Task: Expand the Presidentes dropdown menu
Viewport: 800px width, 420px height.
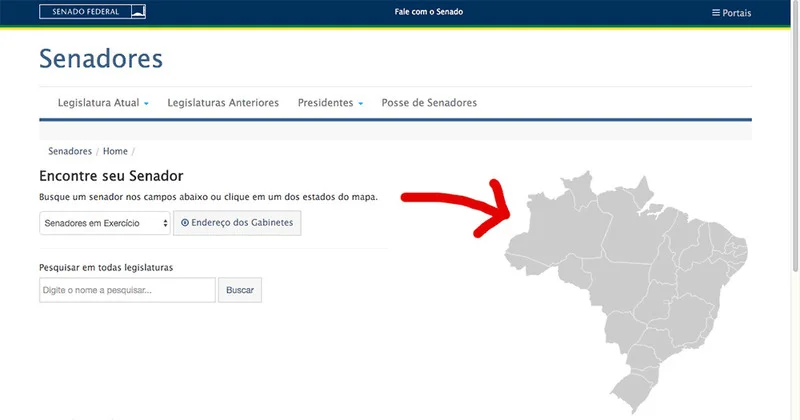Action: [x=330, y=103]
